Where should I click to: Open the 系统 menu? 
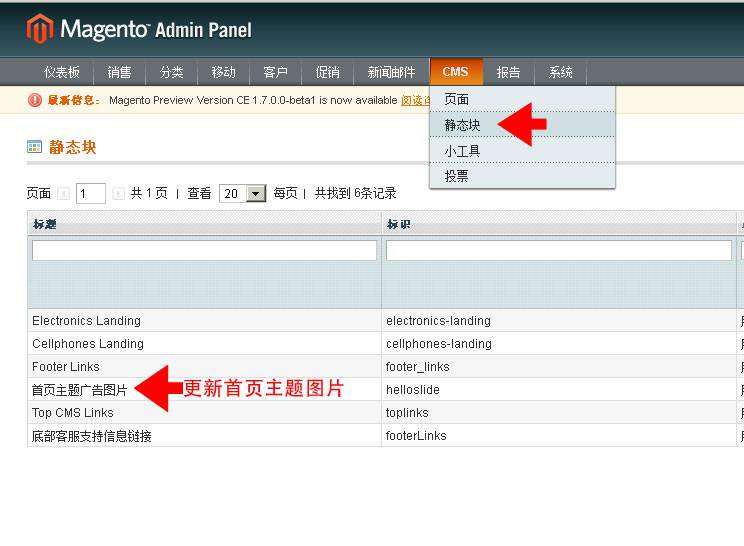point(560,72)
